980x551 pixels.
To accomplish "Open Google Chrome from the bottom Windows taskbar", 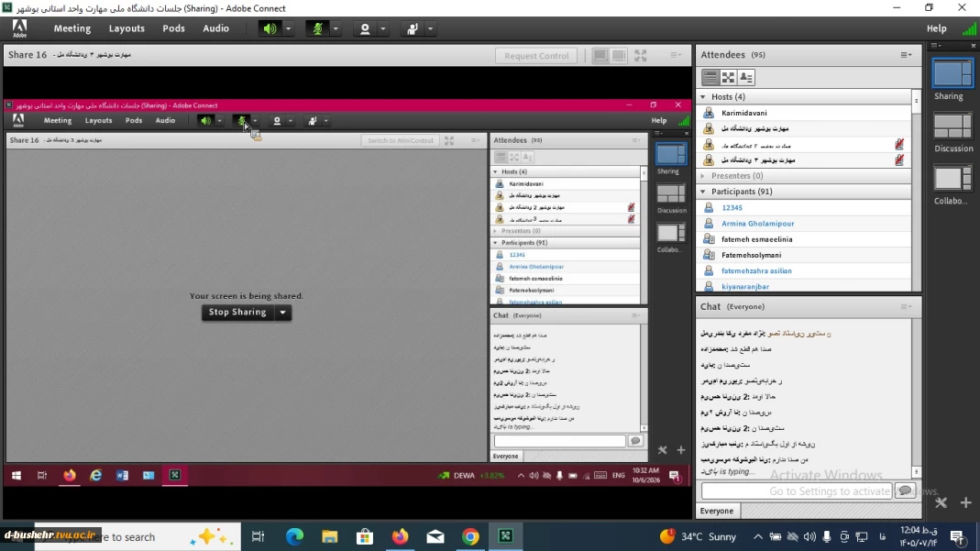I will pos(470,536).
